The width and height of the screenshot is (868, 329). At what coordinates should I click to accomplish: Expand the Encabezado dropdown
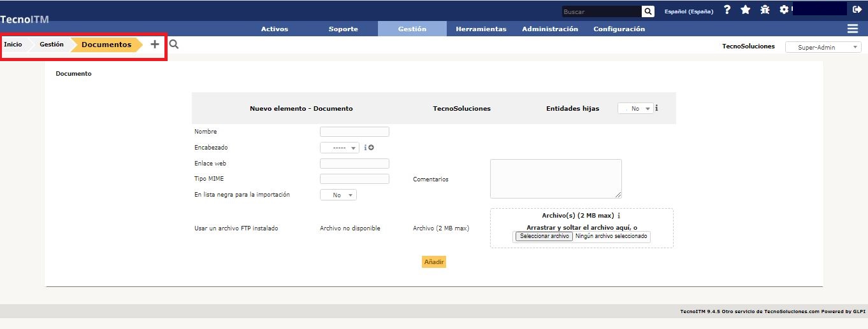340,148
